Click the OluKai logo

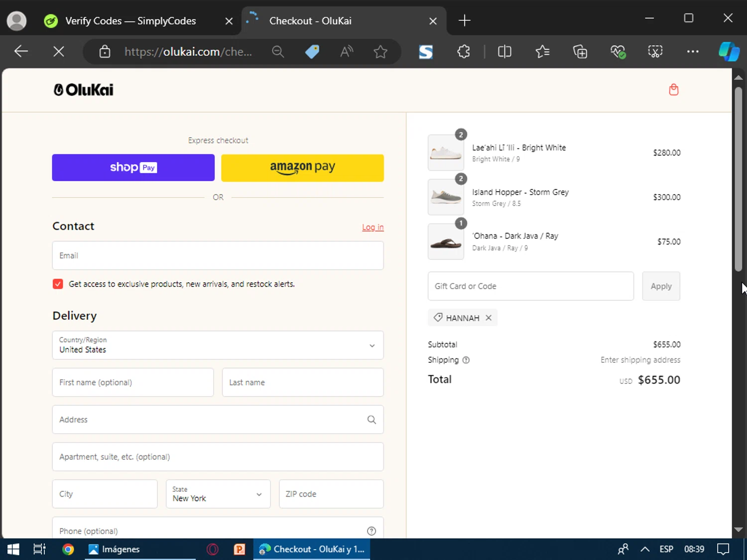click(84, 90)
